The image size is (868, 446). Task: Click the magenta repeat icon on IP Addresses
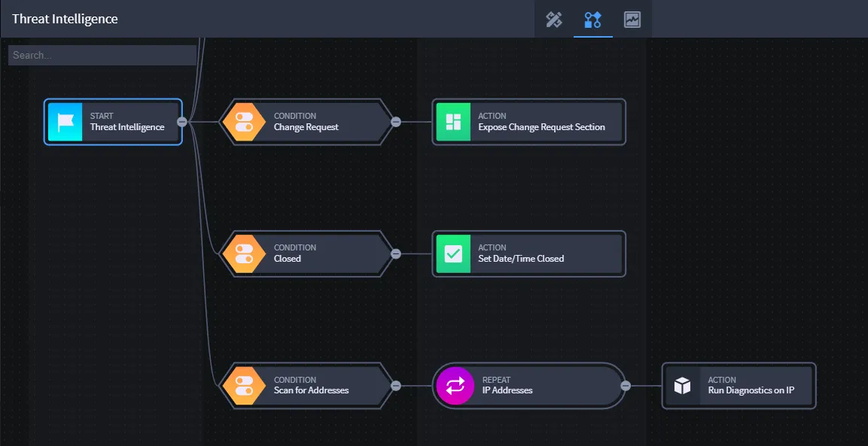(455, 386)
